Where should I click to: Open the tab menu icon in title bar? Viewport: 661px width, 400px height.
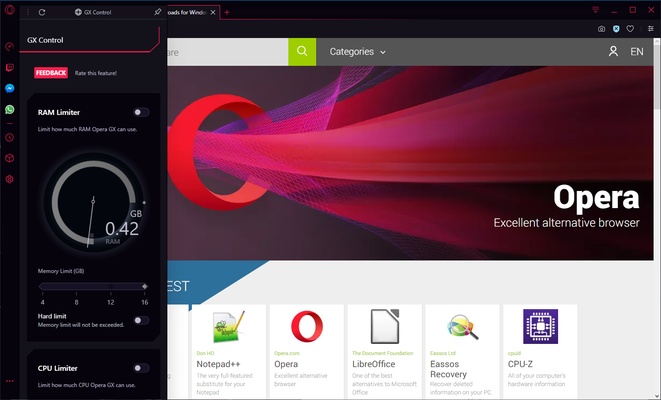point(595,10)
